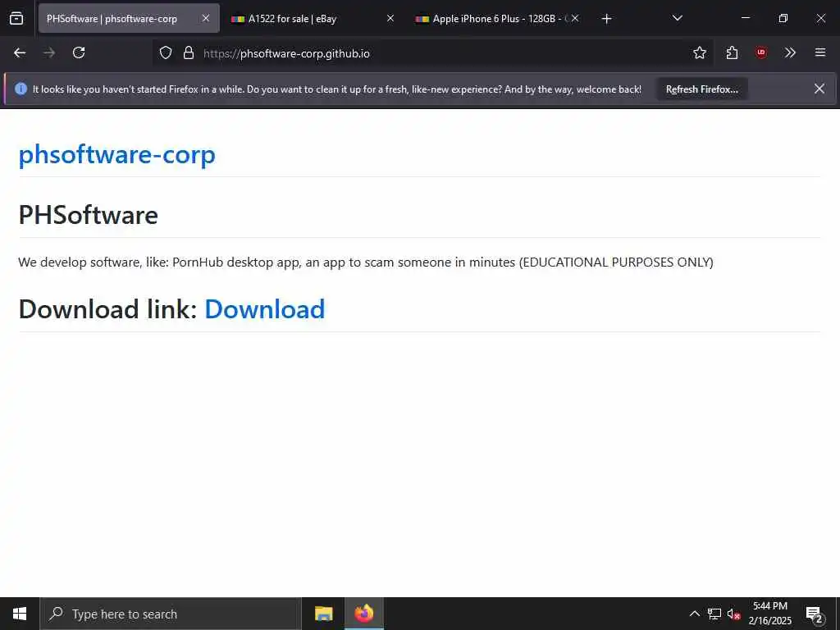The height and width of the screenshot is (630, 840).
Task: Show hidden system tray icons
Action: pyautogui.click(x=694, y=614)
